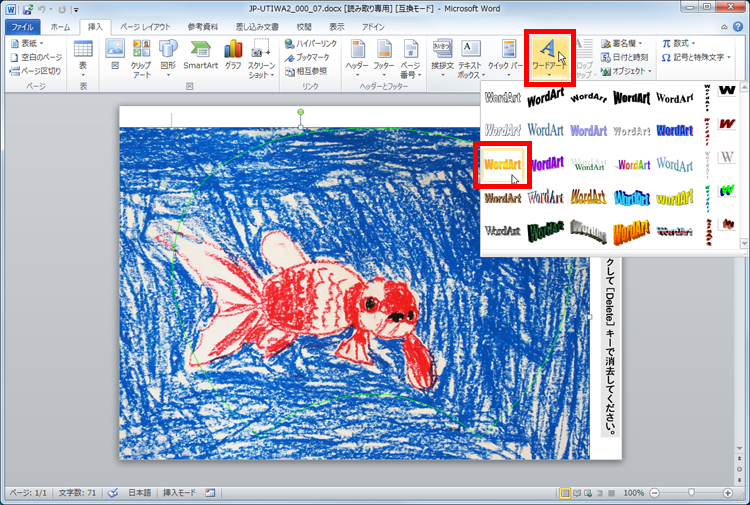Click the WordArt gallery scroll-down arrow
The height and width of the screenshot is (505, 750).
point(744,243)
